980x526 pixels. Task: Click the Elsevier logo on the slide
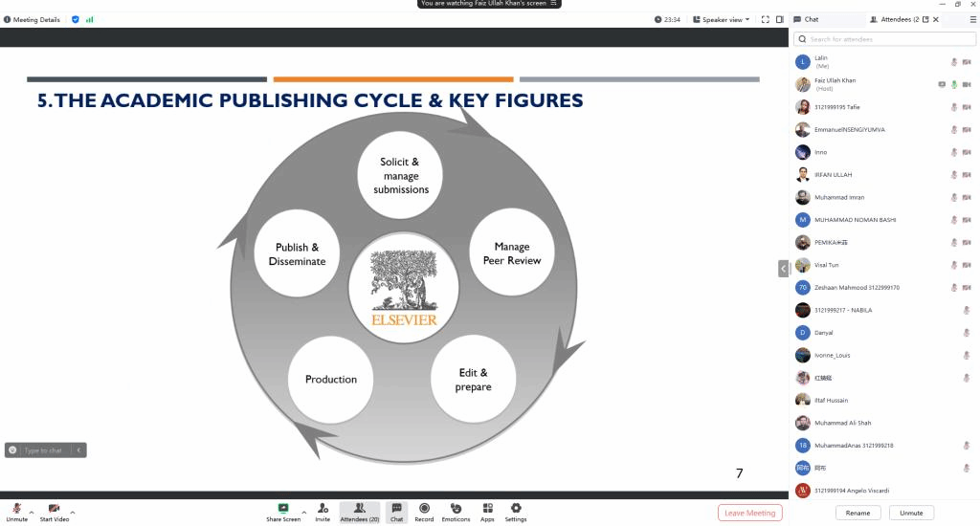click(x=404, y=288)
